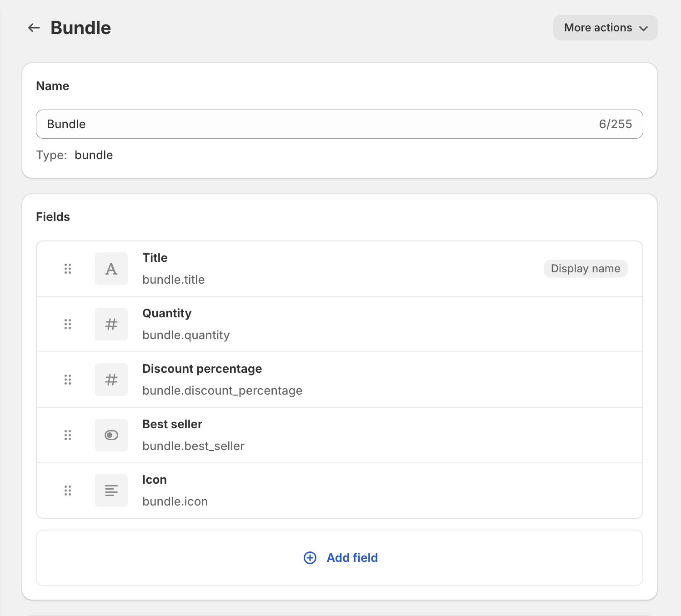Image resolution: width=681 pixels, height=616 pixels.
Task: Click the number icon for Quantity
Action: point(111,324)
